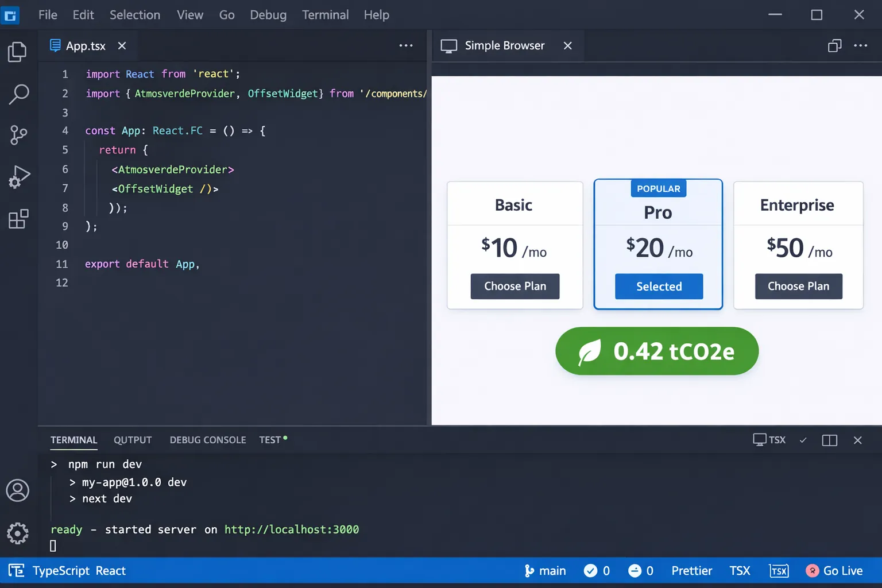Close the Simple Browser tab
882x588 pixels.
[567, 45]
